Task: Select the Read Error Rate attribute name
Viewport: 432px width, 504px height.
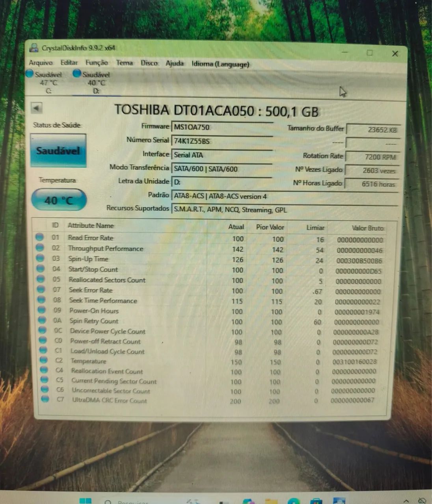Action: 91,238
